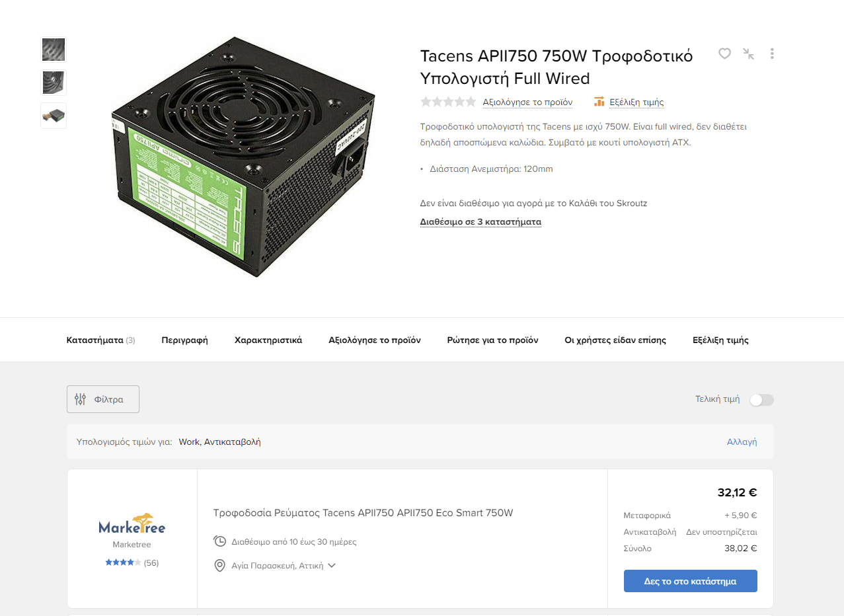Select the third thumbnail showing cables
Screen dimensions: 844x616
point(54,116)
